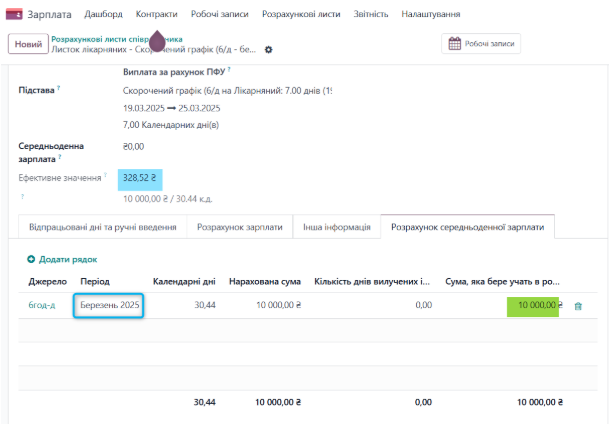Delete the Березень 2025 row with trash icon

(x=578, y=306)
